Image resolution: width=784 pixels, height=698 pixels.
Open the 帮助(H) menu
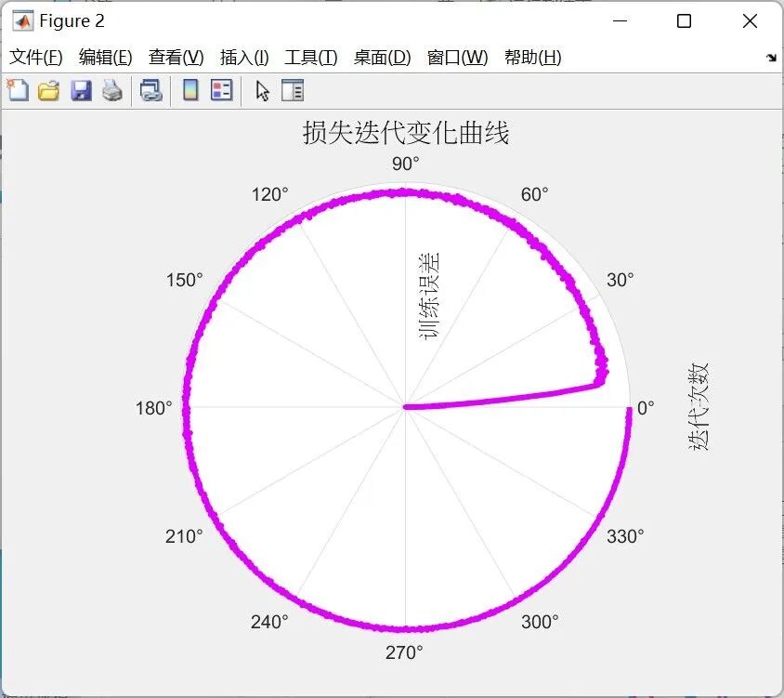point(533,57)
